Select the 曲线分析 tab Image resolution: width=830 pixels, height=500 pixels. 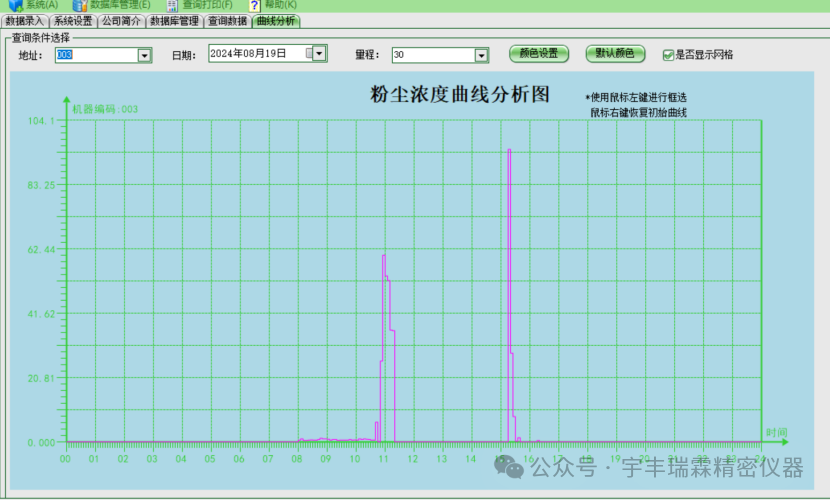coord(276,21)
